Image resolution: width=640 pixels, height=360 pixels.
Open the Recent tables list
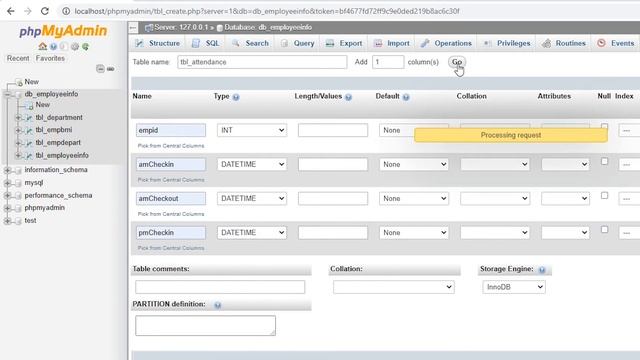18,58
